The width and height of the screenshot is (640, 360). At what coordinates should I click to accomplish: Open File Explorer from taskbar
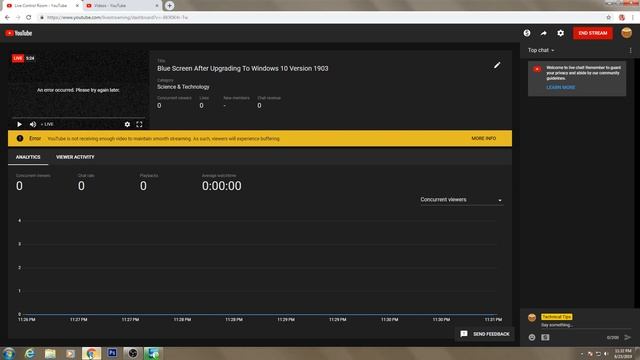50,353
